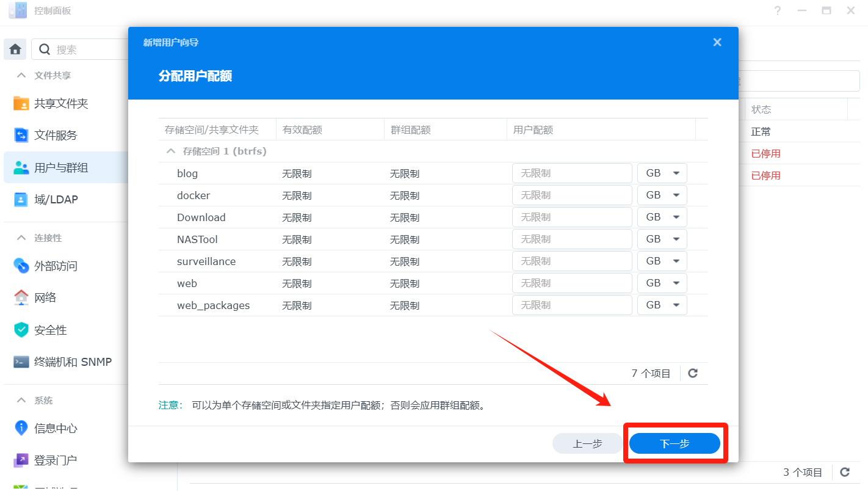The image size is (868, 491).
Task: Click user quota field for docker
Action: (571, 195)
